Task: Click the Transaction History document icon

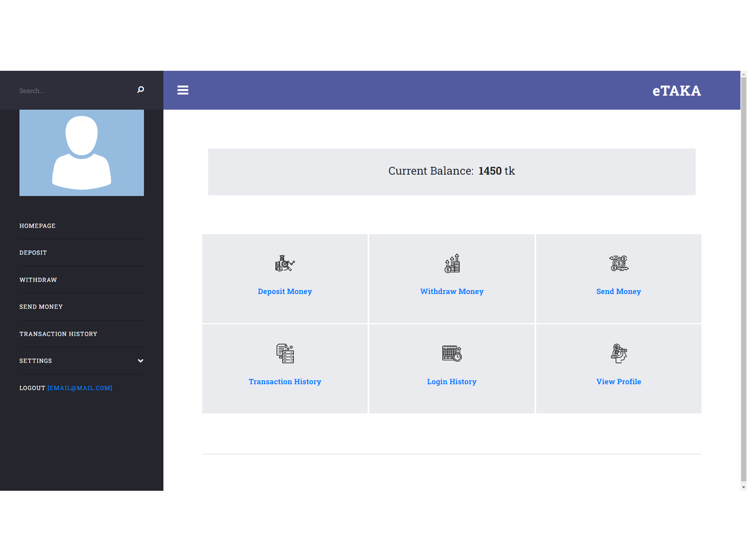Action: [285, 353]
